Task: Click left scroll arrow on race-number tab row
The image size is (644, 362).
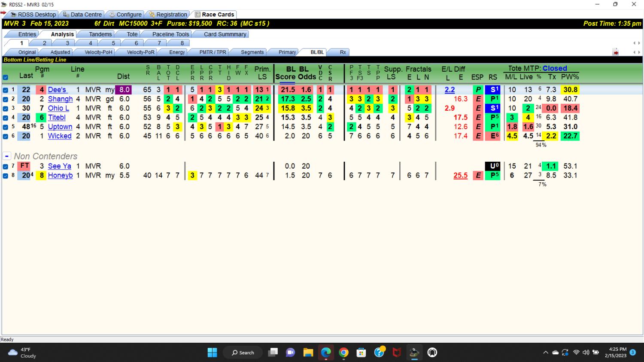Action: click(635, 43)
